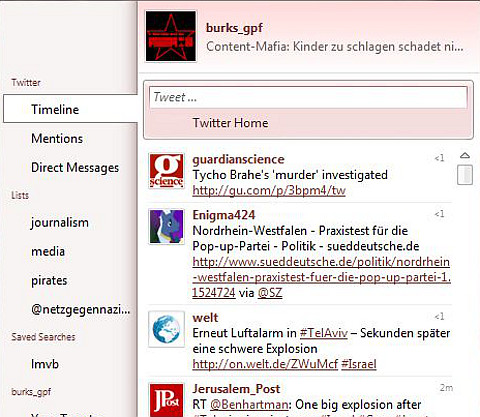Click the @SZ mention link

pos(270,293)
